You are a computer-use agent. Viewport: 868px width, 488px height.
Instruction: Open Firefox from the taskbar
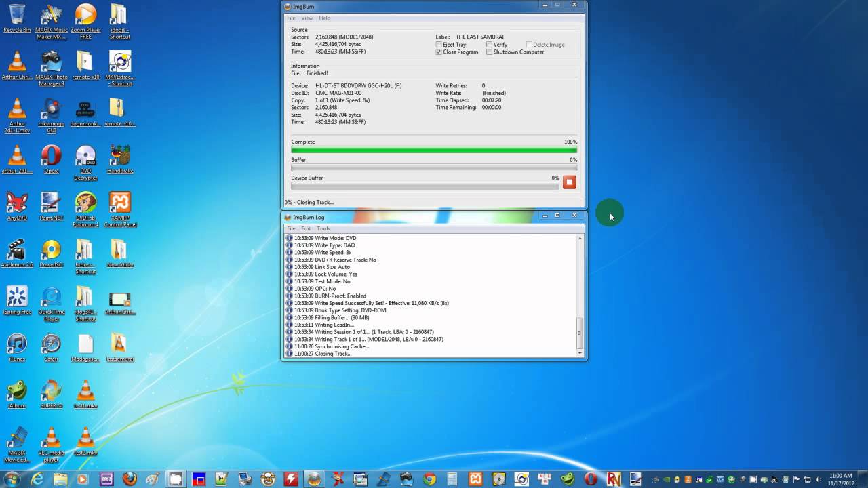[x=130, y=479]
